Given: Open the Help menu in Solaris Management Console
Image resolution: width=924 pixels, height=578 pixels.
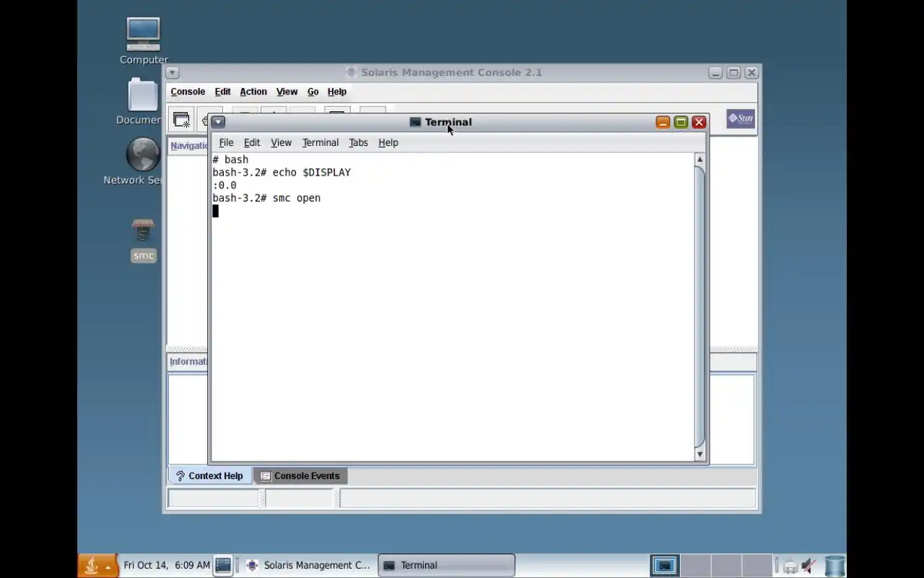Looking at the screenshot, I should [337, 92].
